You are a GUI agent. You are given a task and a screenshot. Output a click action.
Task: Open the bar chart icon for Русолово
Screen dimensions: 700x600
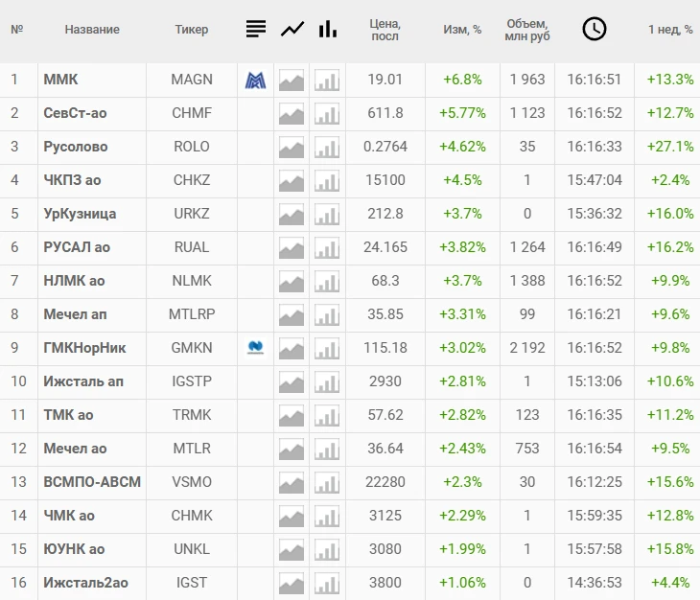(327, 148)
